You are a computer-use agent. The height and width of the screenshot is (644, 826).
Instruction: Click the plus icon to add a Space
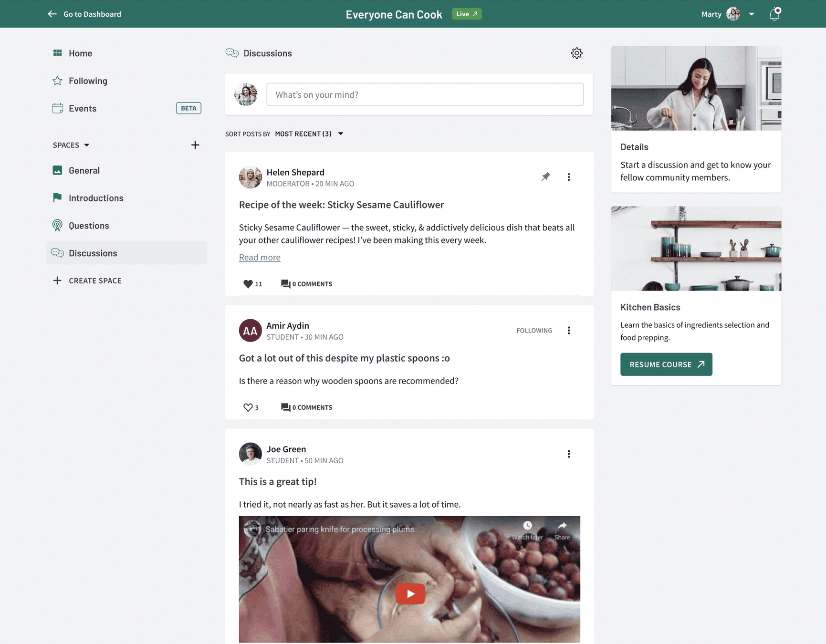195,145
